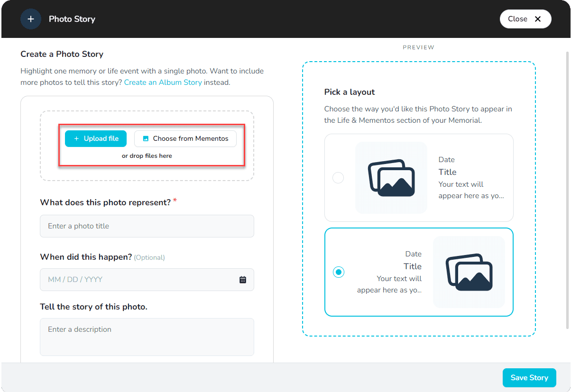Click the image icon in Choose from Mementos

[146, 139]
